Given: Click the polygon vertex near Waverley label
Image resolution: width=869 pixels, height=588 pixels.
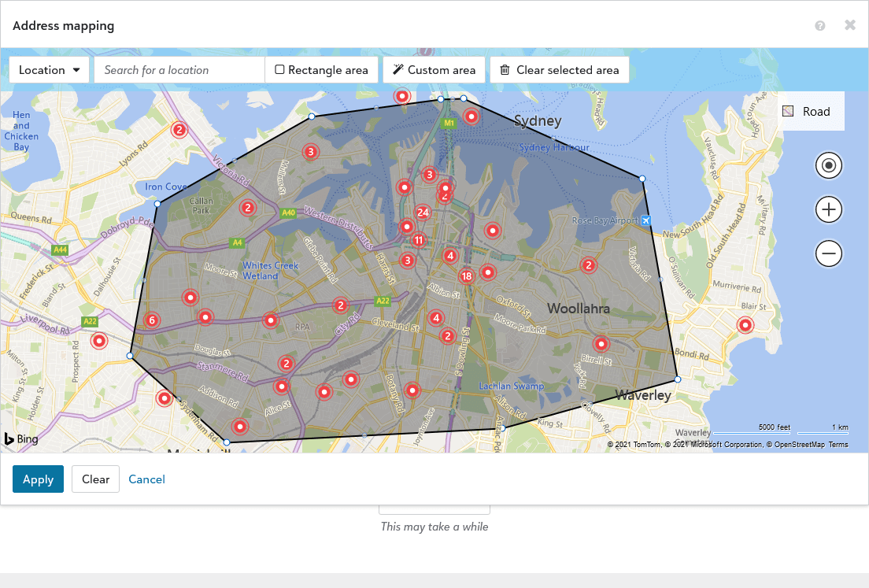Looking at the screenshot, I should [677, 379].
